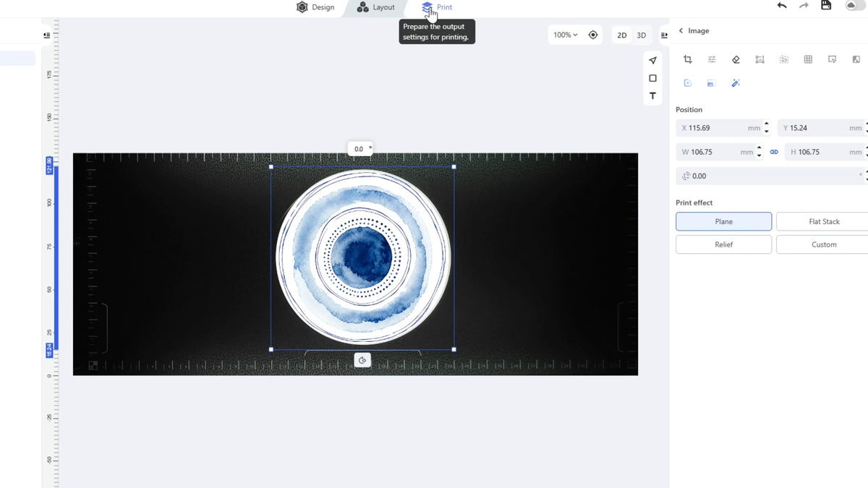
Task: Click the blue watercolor circle image
Action: [x=362, y=257]
